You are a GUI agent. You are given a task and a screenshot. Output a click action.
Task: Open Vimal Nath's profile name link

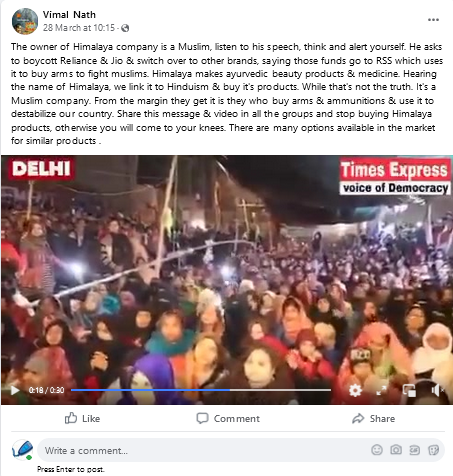pyautogui.click(x=69, y=15)
